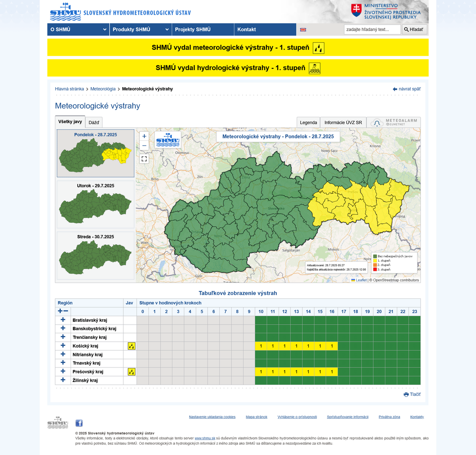The image size is (476, 455).
Task: Click the rain warning icon in yellow meteorological banner
Action: pyautogui.click(x=319, y=48)
